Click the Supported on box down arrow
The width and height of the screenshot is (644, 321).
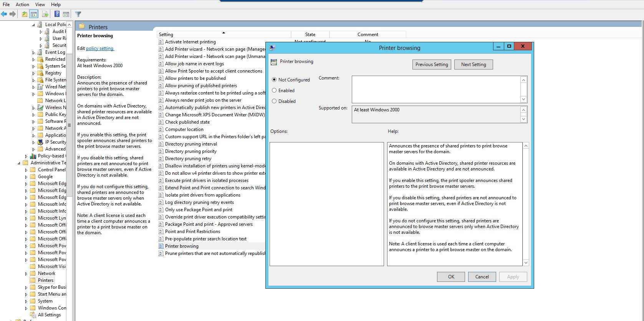pos(523,119)
